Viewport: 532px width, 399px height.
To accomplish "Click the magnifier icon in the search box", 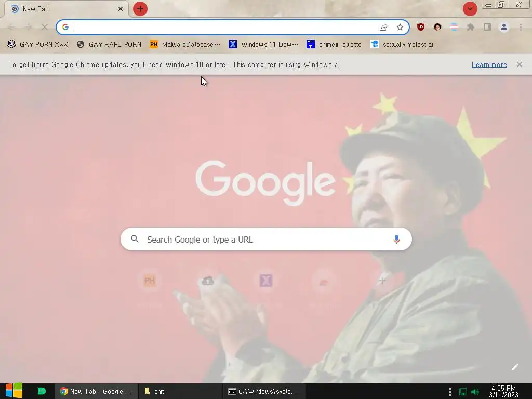I will [135, 239].
